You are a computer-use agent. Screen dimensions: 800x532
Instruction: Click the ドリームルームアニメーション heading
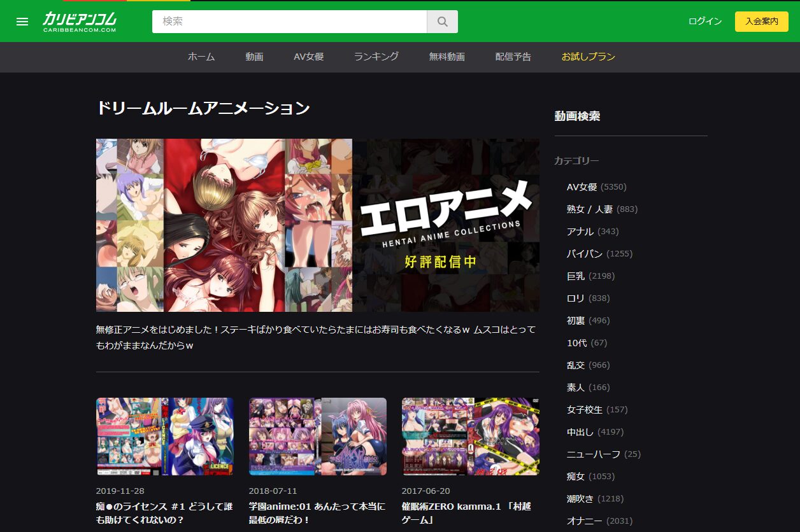(203, 108)
